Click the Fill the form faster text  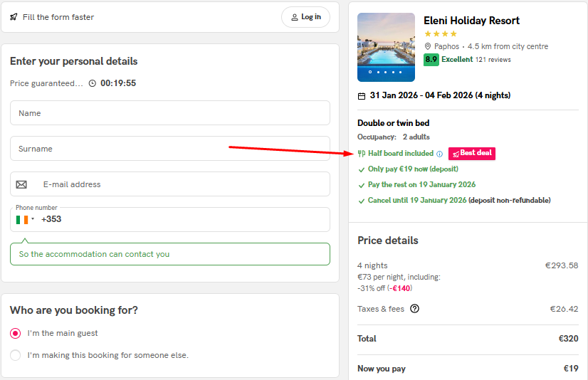(58, 17)
